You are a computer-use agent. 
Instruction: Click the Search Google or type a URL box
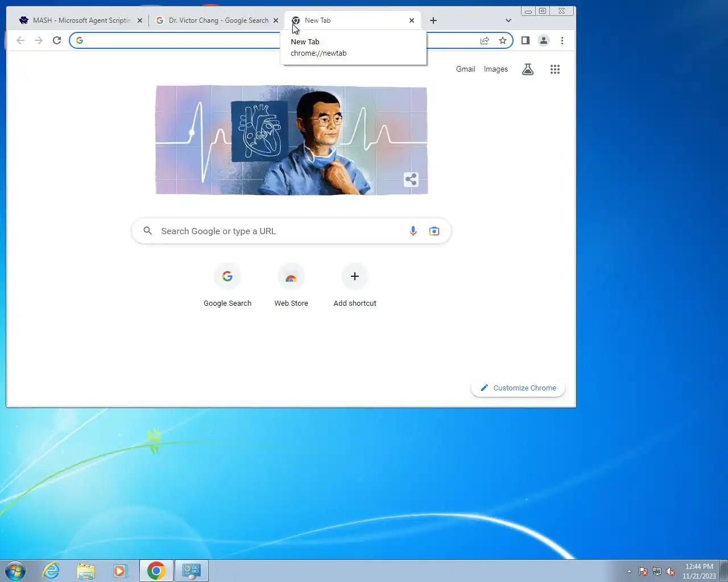tap(291, 231)
